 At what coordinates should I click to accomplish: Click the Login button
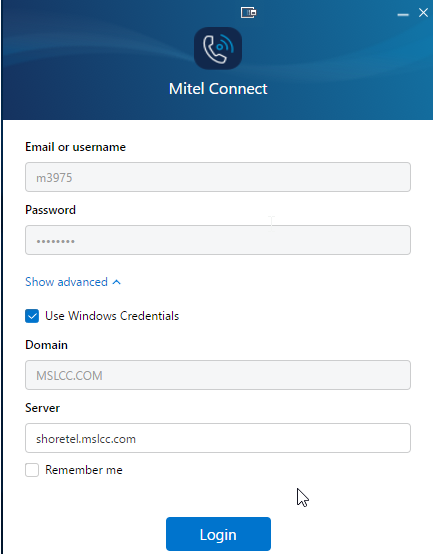click(x=218, y=534)
